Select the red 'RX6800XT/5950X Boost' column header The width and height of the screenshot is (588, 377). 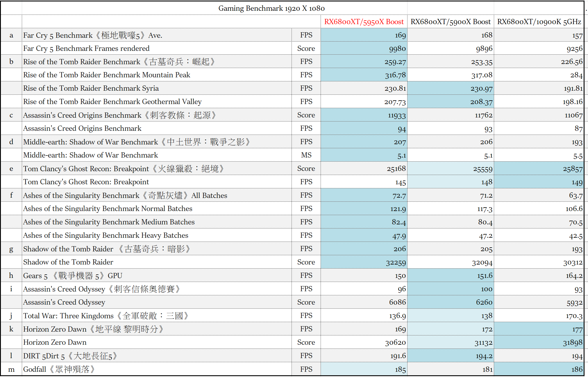point(364,22)
